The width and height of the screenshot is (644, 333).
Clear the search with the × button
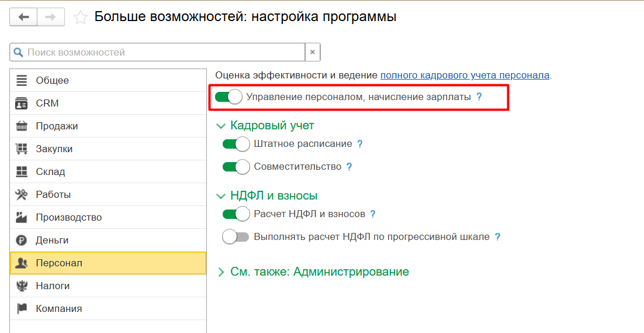313,52
